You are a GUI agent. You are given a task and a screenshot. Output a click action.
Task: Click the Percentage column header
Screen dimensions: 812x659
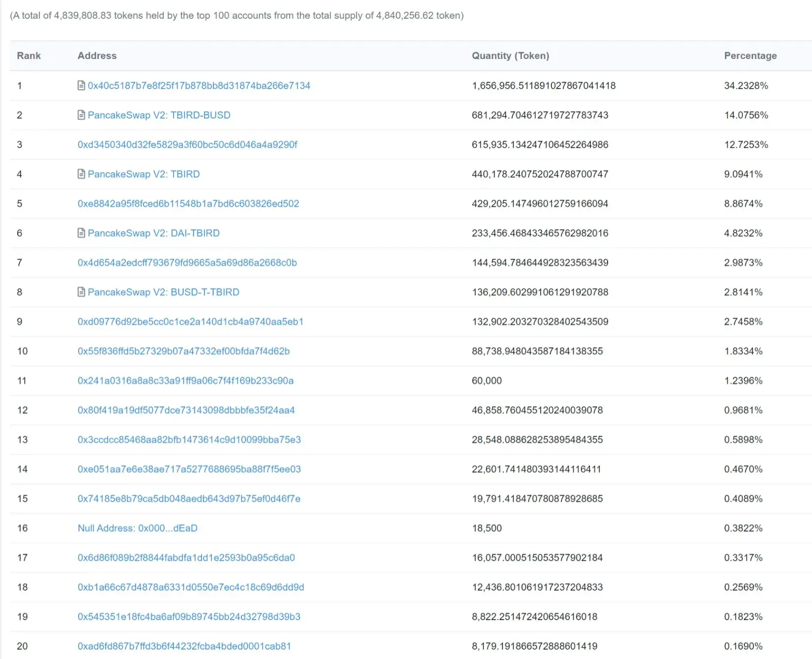pyautogui.click(x=751, y=56)
